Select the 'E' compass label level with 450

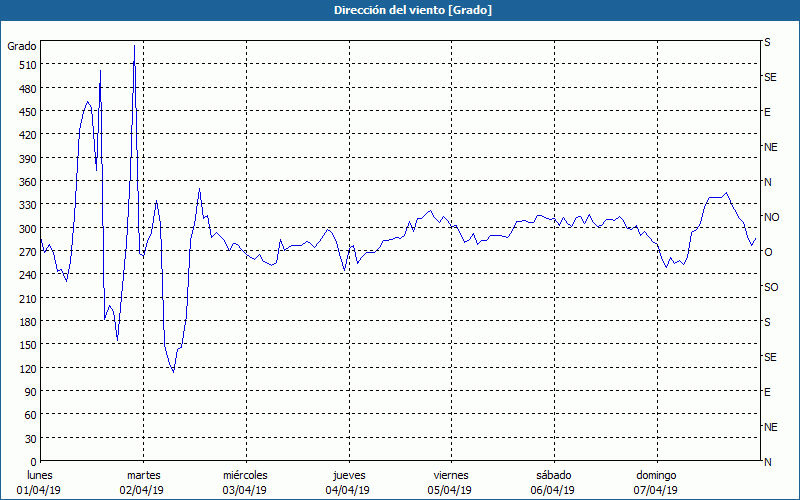[767, 112]
